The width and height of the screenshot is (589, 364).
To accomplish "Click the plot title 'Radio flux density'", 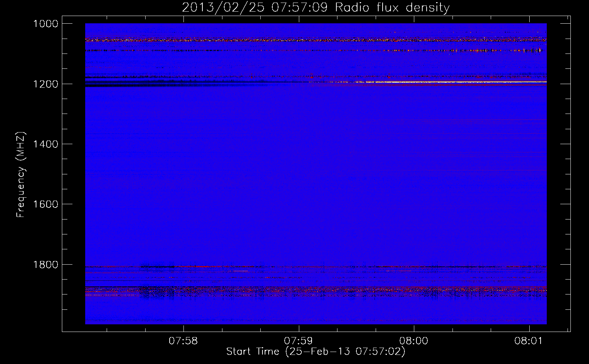I will click(392, 8).
